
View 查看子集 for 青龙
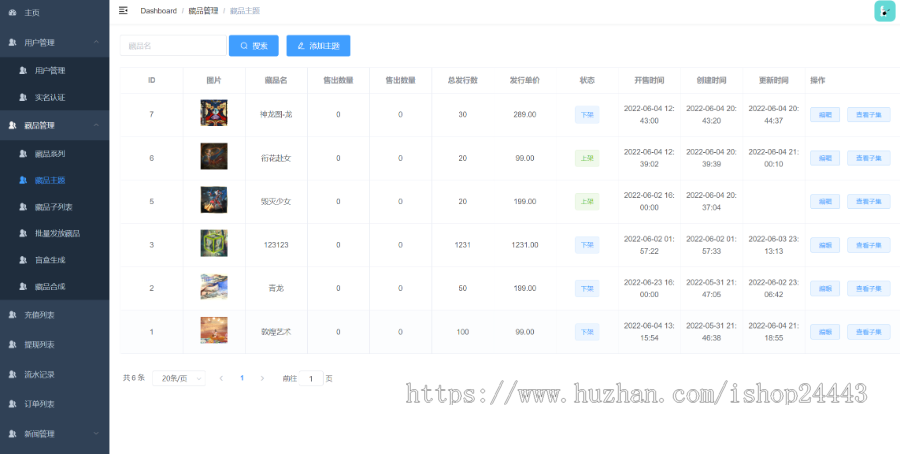pos(868,288)
